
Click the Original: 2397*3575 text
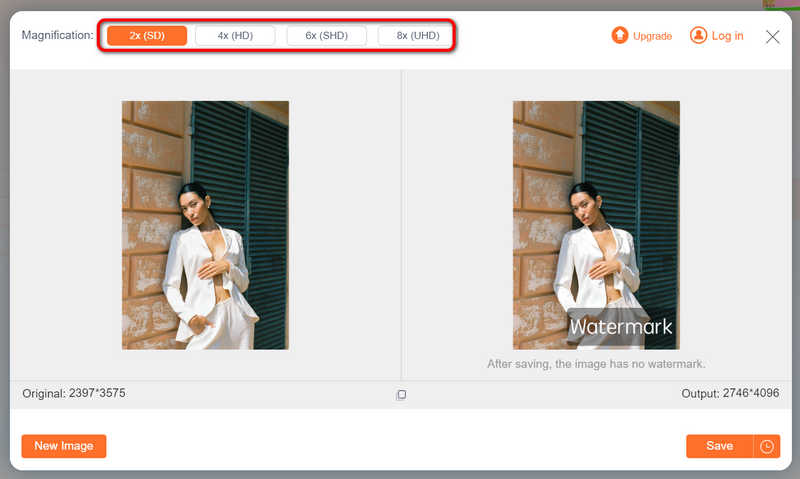(73, 393)
